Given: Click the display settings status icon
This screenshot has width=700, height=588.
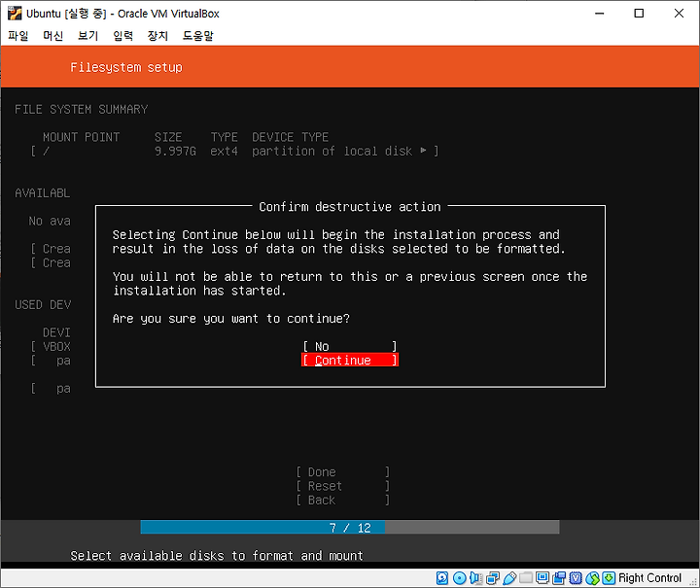Looking at the screenshot, I should point(542,577).
